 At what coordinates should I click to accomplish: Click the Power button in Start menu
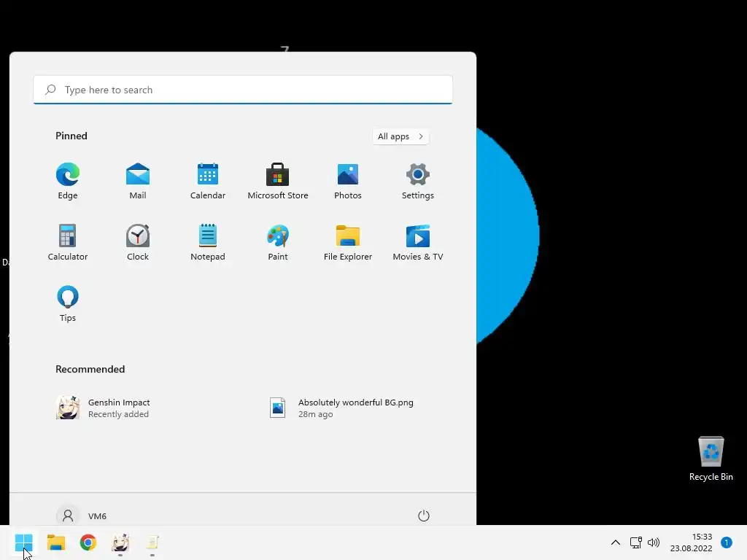(x=424, y=516)
